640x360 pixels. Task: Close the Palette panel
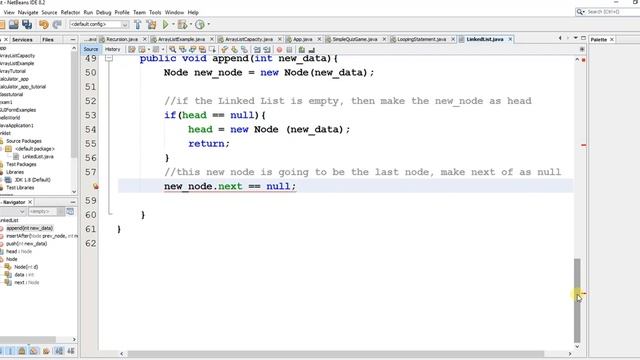point(612,40)
